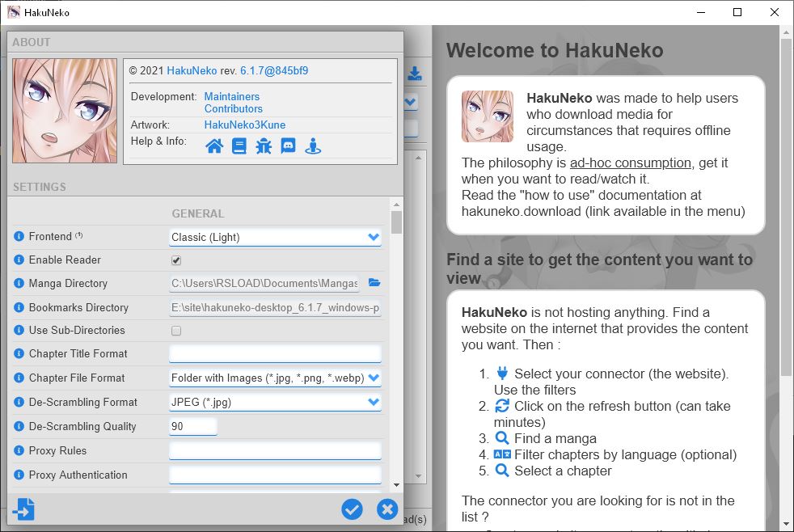Image resolution: width=794 pixels, height=532 pixels.
Task: Open the bug report icon
Action: 264,146
